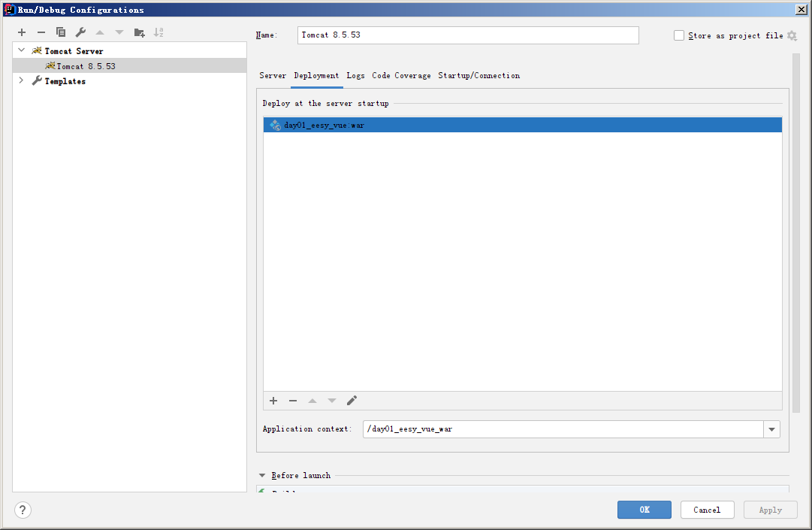The height and width of the screenshot is (530, 812).
Task: Add a deployment artifact with plus button
Action: [273, 401]
